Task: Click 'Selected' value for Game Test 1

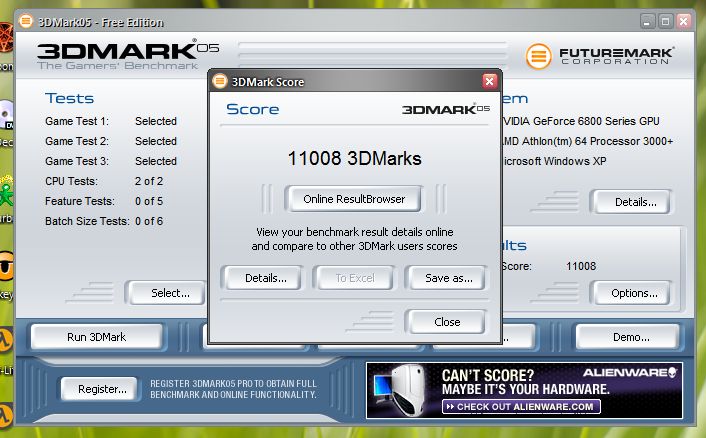Action: 156,121
